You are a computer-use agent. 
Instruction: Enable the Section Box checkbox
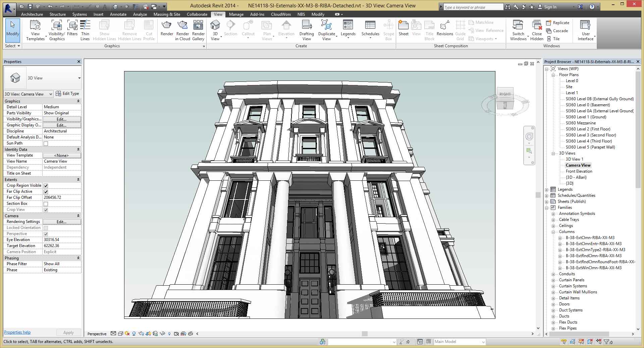point(46,204)
